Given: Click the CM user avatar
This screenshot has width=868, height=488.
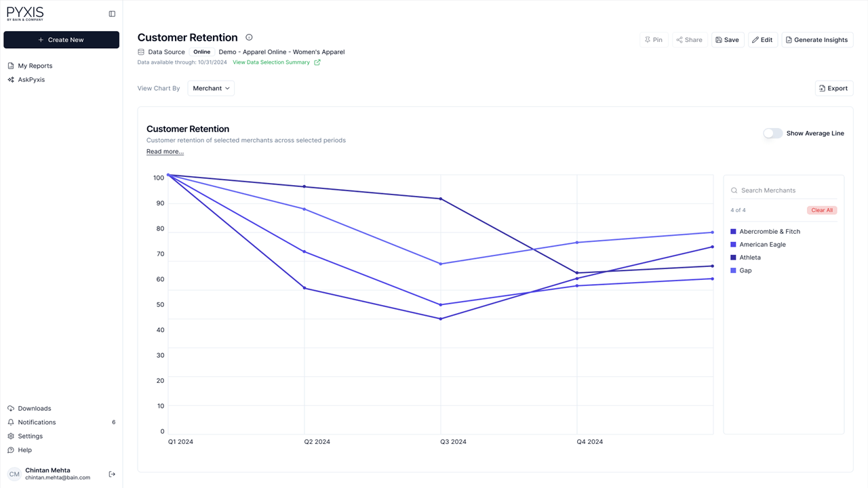Looking at the screenshot, I should click(14, 474).
